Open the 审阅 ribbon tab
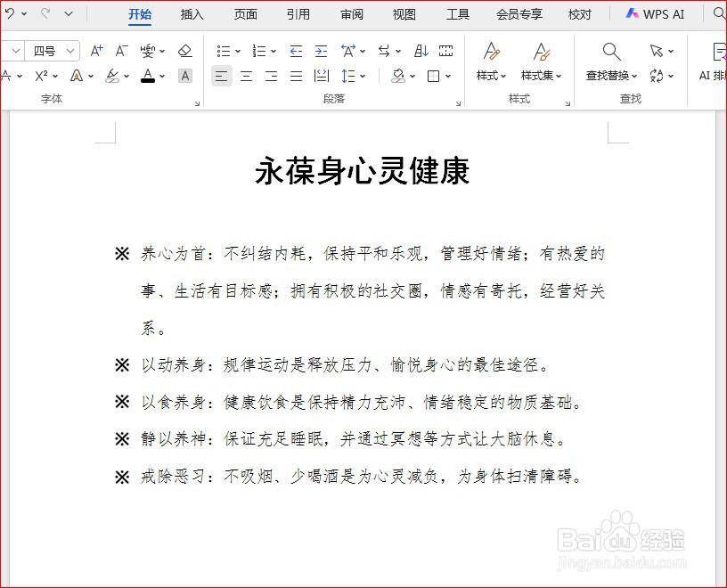Screen dimensions: 727x588 pyautogui.click(x=351, y=14)
